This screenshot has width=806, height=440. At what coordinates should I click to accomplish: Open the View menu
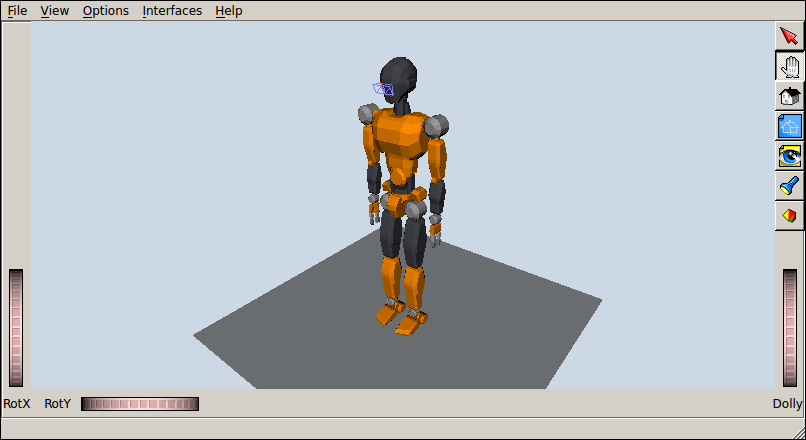(x=54, y=11)
